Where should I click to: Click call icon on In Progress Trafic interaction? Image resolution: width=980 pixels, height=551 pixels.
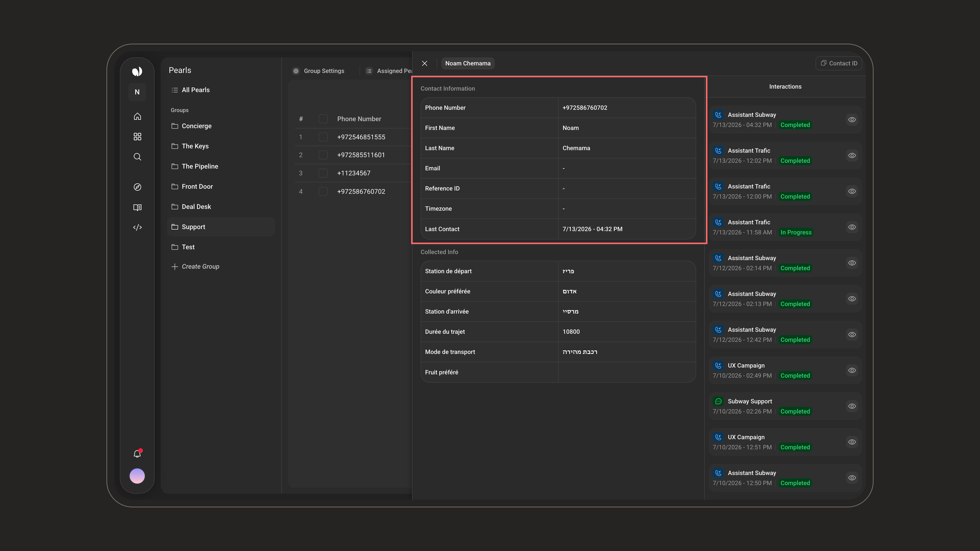point(718,222)
